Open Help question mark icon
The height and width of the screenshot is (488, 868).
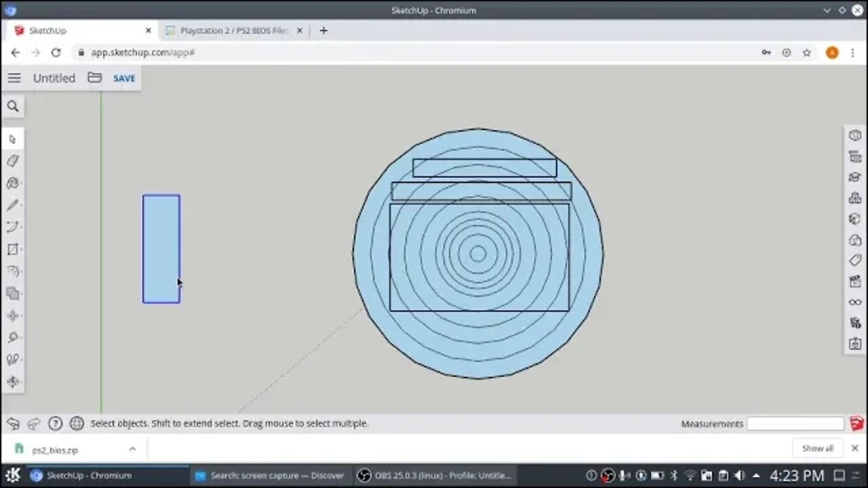[x=56, y=424]
